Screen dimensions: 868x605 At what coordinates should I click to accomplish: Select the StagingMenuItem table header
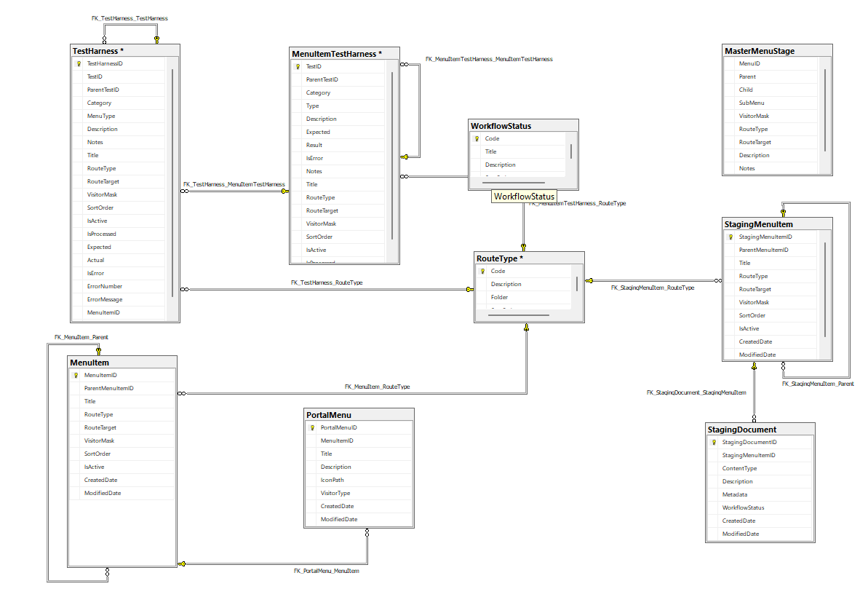(777, 224)
